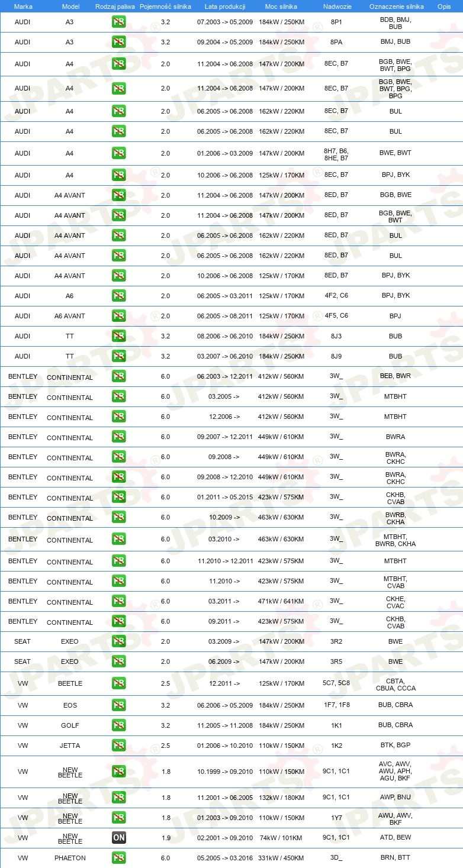Viewport: 463px width, 868px height.
Task: Click petrol icon in Bentley 10.2009 row
Action: (x=118, y=517)
